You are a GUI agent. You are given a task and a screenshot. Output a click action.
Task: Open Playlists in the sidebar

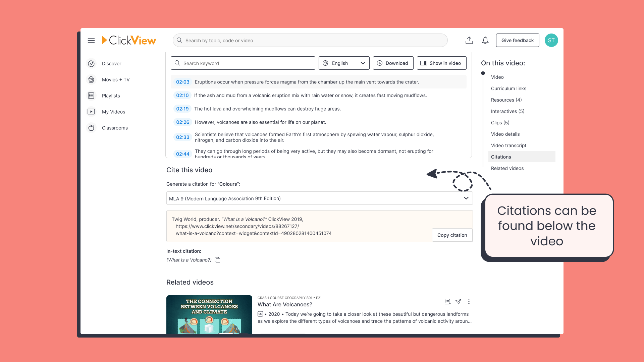click(111, 96)
